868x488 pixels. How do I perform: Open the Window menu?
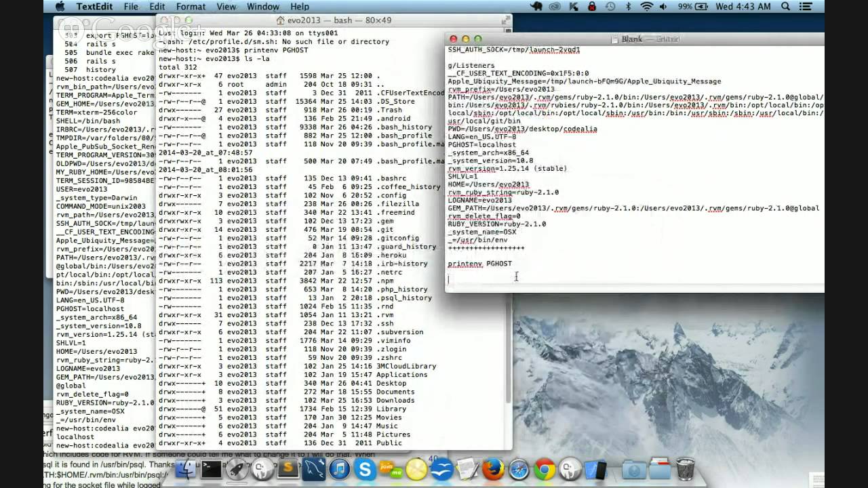[262, 6]
